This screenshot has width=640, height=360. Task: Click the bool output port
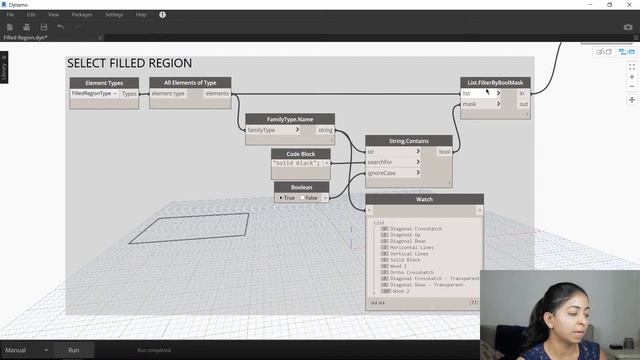point(444,151)
